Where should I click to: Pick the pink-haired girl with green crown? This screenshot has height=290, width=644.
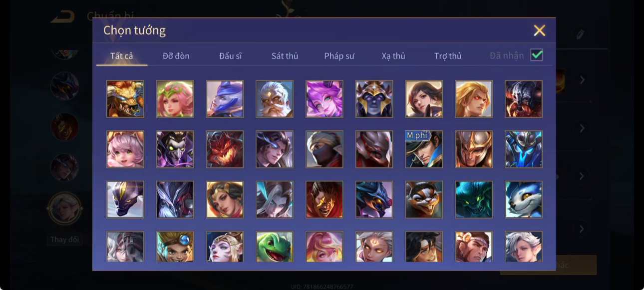[175, 99]
